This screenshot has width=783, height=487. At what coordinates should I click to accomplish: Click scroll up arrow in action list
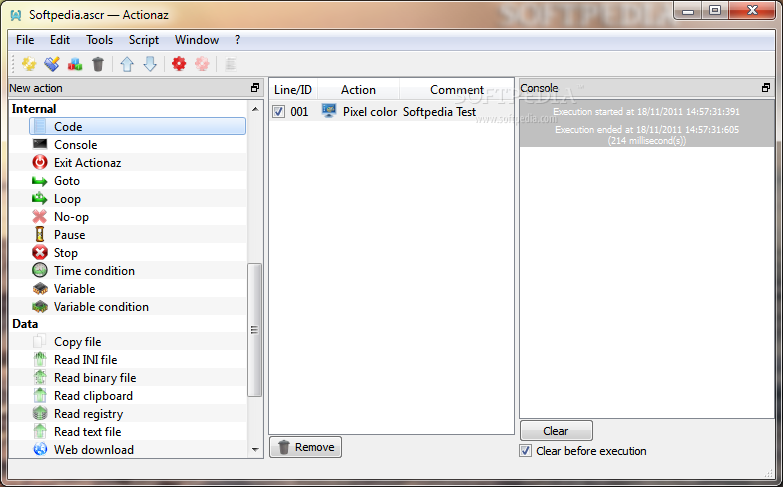(x=255, y=108)
